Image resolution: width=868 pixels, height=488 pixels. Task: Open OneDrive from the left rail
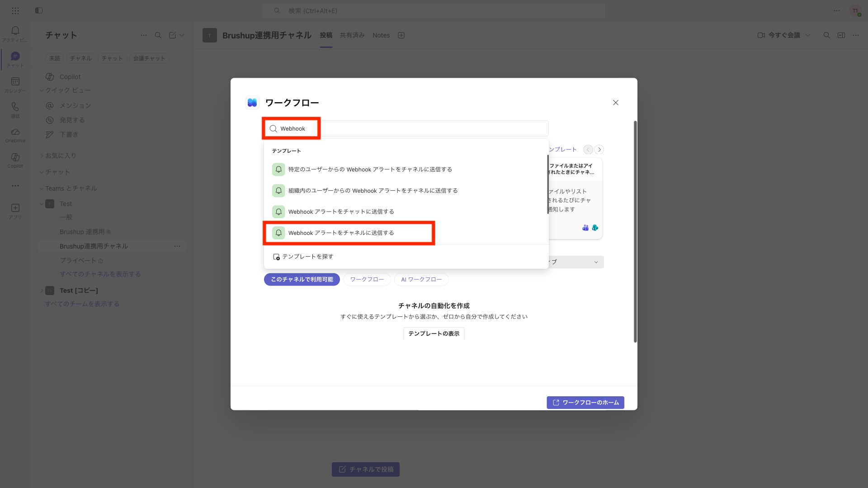[15, 135]
